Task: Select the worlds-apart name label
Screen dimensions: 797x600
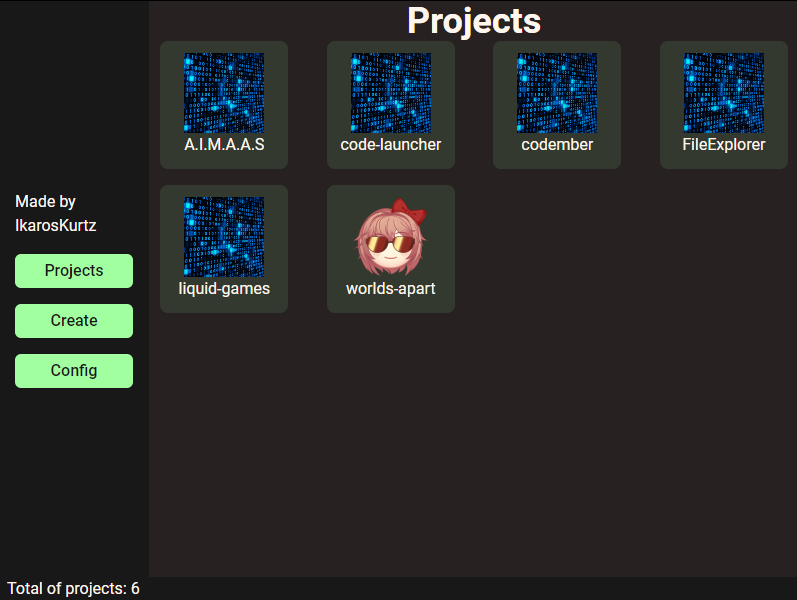Action: click(390, 289)
